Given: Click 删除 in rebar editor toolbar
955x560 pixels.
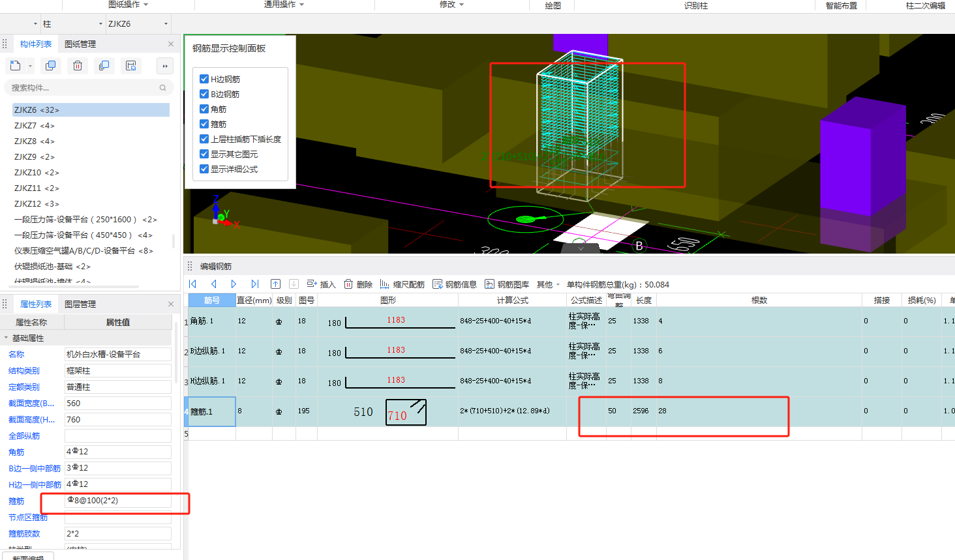Looking at the screenshot, I should click(358, 284).
